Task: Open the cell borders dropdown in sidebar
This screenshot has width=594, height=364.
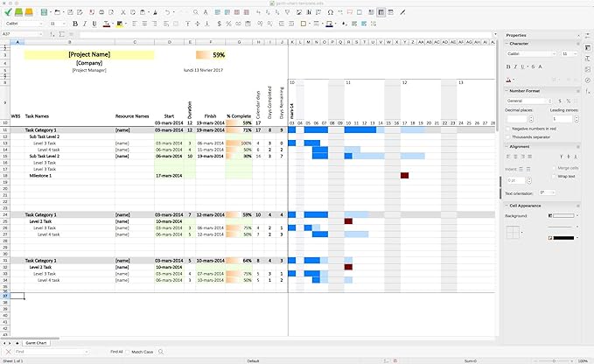Action: click(522, 232)
